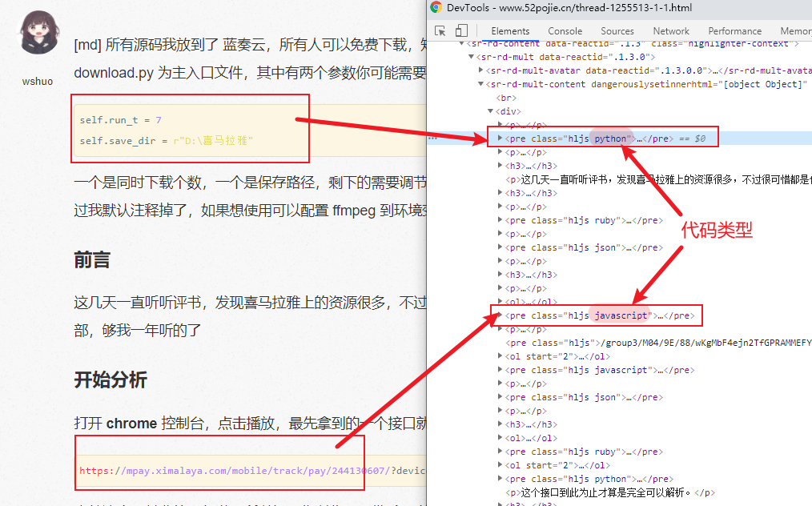
Task: Click the 开始分析 heading
Action: tap(111, 379)
